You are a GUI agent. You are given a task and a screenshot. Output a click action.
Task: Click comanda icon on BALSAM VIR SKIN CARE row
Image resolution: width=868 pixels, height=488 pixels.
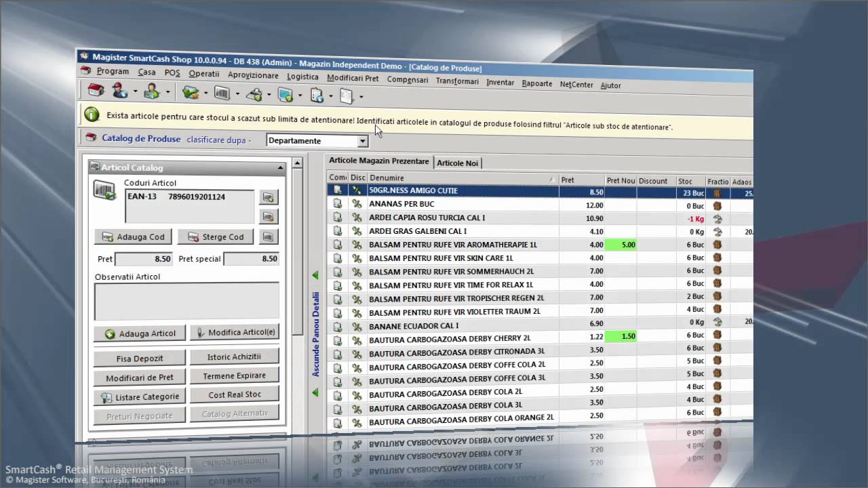(337, 258)
